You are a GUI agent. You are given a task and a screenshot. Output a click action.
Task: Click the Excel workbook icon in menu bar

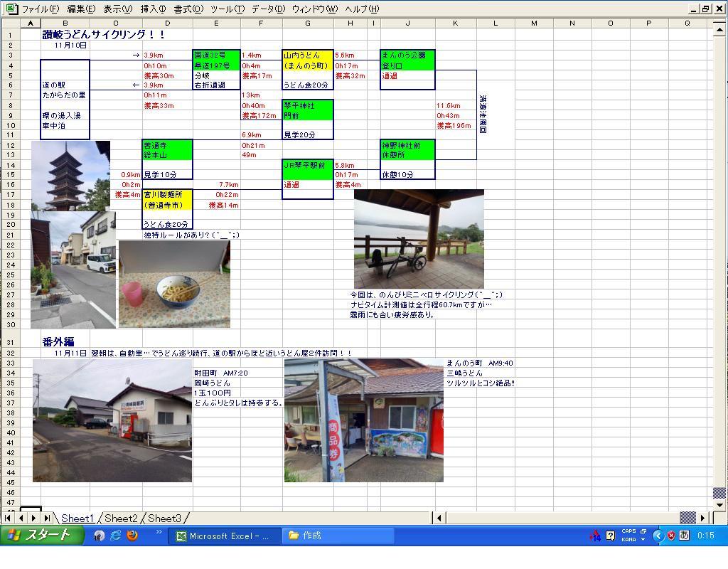coord(11,9)
